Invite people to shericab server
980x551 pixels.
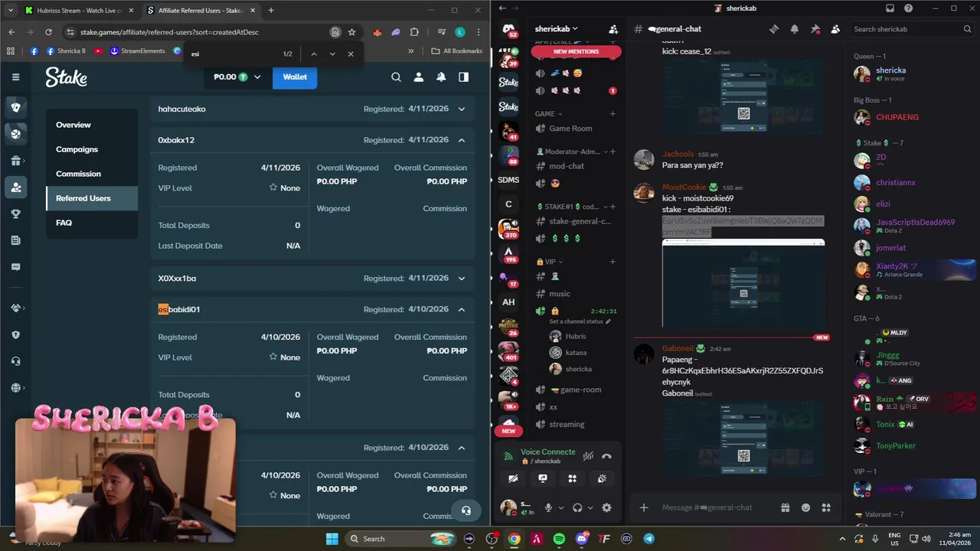click(x=613, y=29)
